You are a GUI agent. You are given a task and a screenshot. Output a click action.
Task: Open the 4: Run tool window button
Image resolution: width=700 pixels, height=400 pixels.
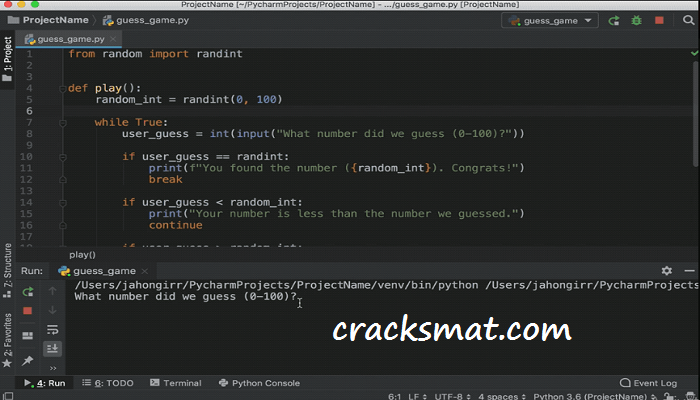point(45,383)
